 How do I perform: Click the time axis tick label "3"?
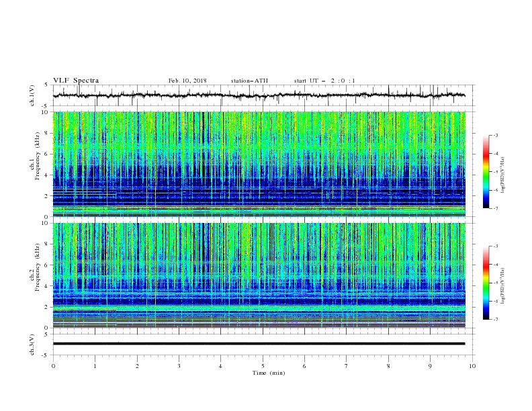point(179,366)
